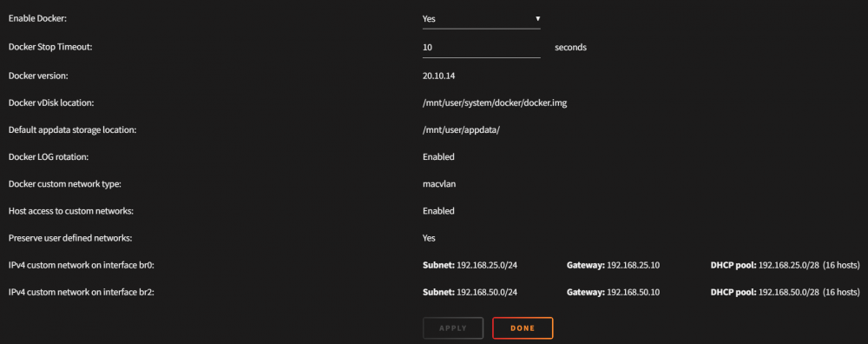Viewport: 868px width, 344px height.
Task: Click the Gateway 192.168.50.10 text
Action: 613,292
